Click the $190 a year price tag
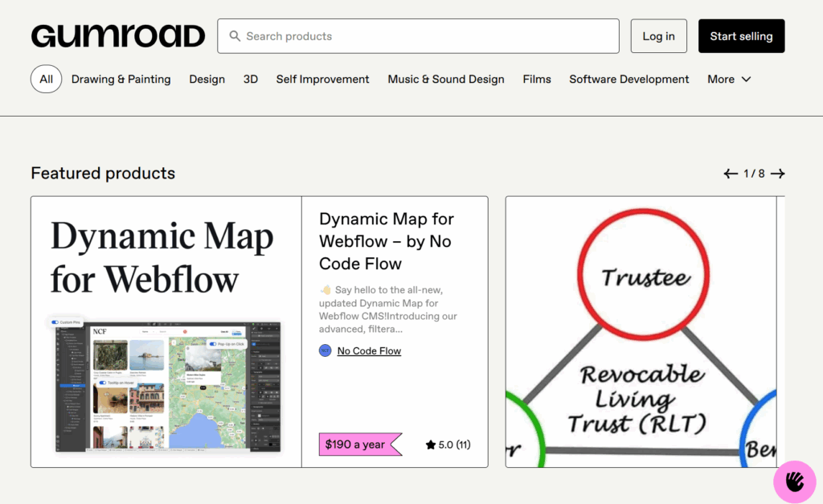This screenshot has width=823, height=504. point(360,445)
